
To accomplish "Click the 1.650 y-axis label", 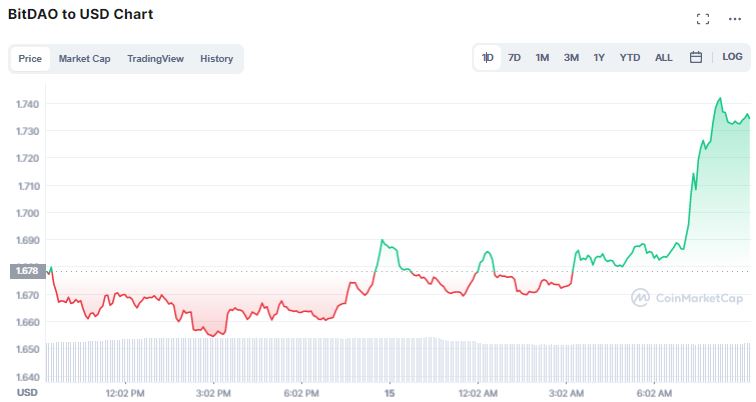I will click(27, 349).
